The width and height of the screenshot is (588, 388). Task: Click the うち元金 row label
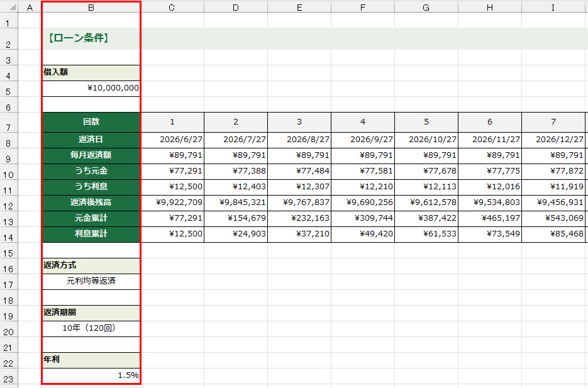(91, 171)
